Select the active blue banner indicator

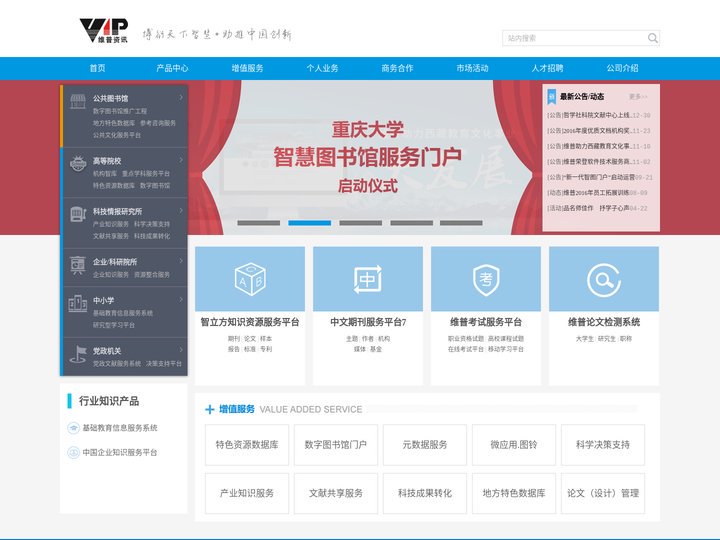tap(309, 223)
